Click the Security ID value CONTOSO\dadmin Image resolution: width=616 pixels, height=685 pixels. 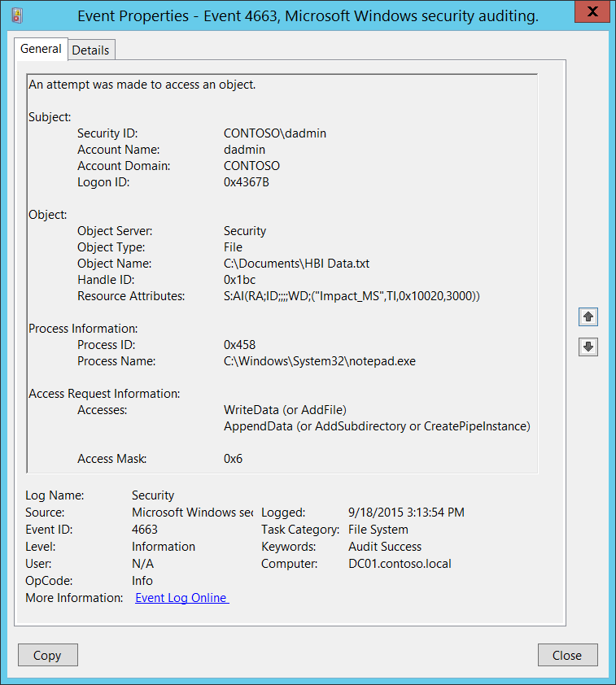275,133
